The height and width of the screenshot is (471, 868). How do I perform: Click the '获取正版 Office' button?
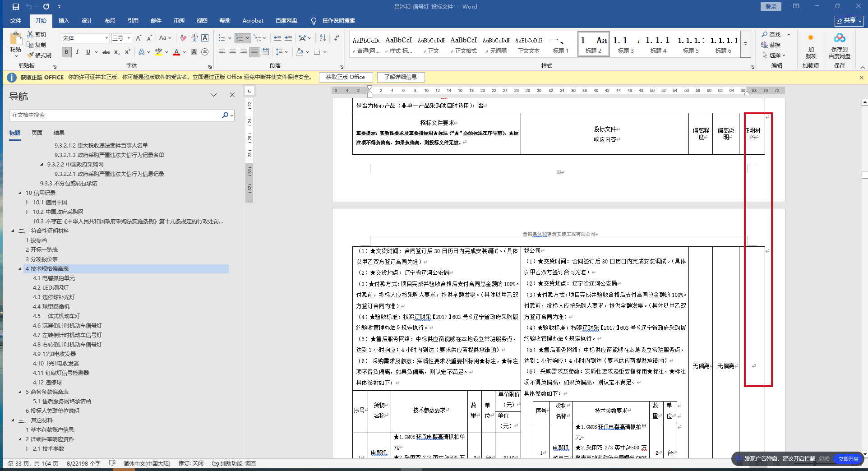(x=346, y=77)
